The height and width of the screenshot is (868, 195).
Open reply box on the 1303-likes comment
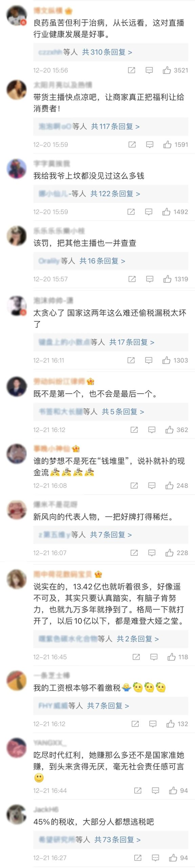pos(149,360)
